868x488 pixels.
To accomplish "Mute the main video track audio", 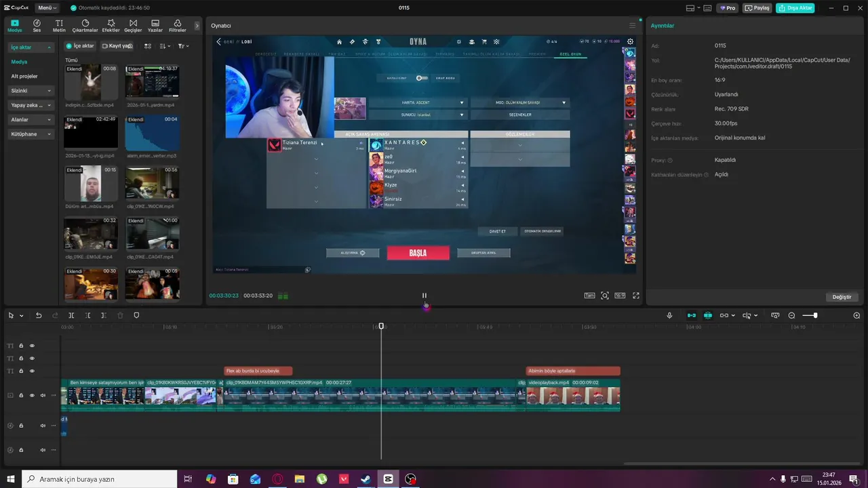I will [x=43, y=395].
